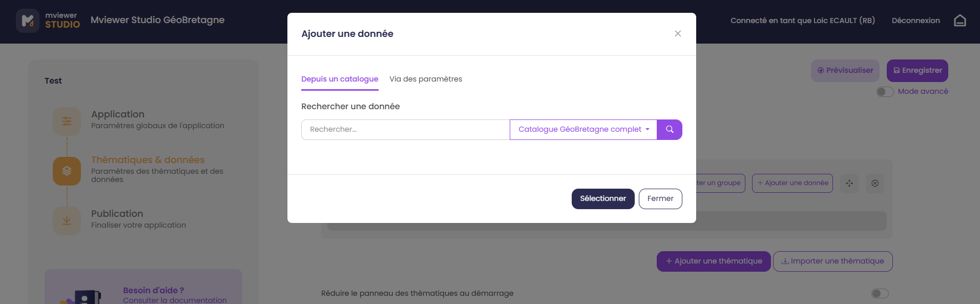Click the move arrows icon button
Viewport: 980px width, 304px height.
[849, 183]
